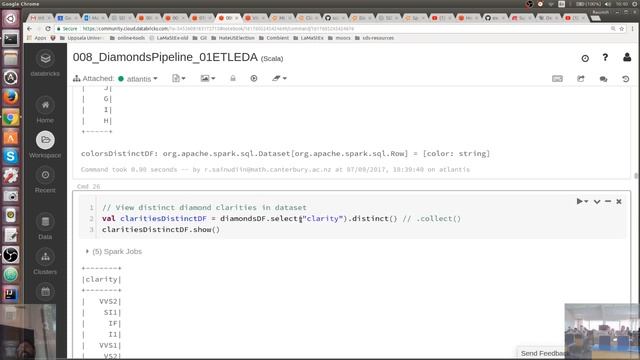The height and width of the screenshot is (360, 640).
Task: Open the comments icon
Action: 603,79
